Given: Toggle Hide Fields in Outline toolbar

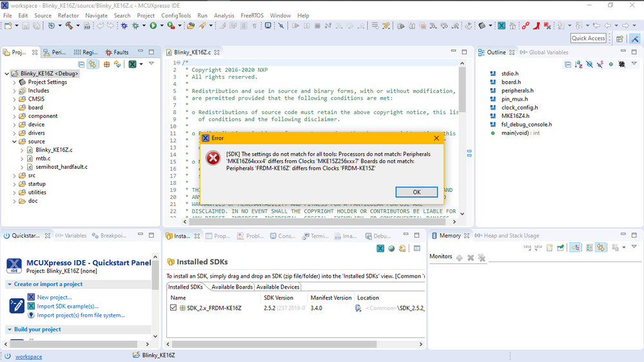Looking at the screenshot, I should 589,64.
